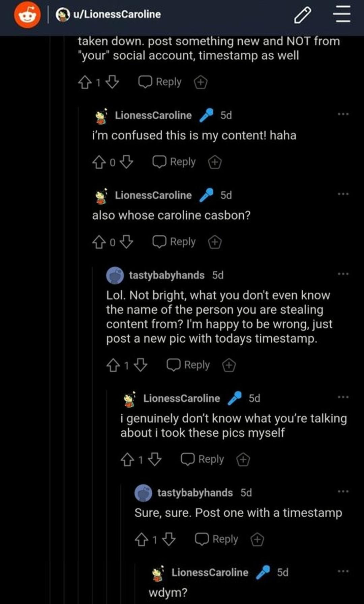Downvote the "also whose caroline casbon?" comment
This screenshot has width=364, height=604.
pyautogui.click(x=126, y=242)
